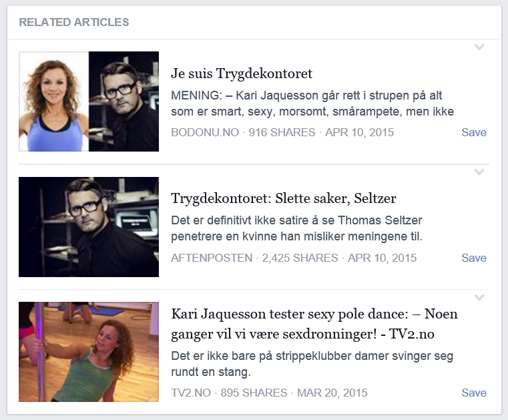The width and height of the screenshot is (508, 420).
Task: Open the 'Je suis Trygdekontoret' headline
Action: 242,74
